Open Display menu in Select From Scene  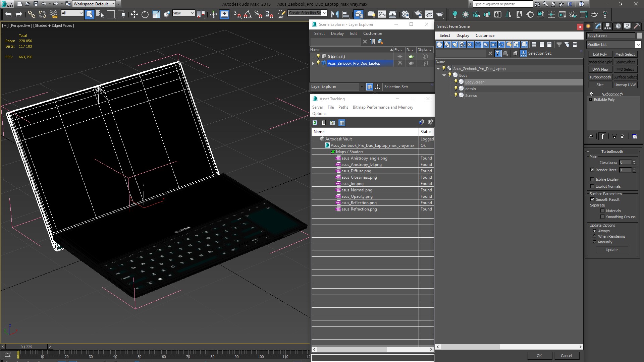[463, 36]
